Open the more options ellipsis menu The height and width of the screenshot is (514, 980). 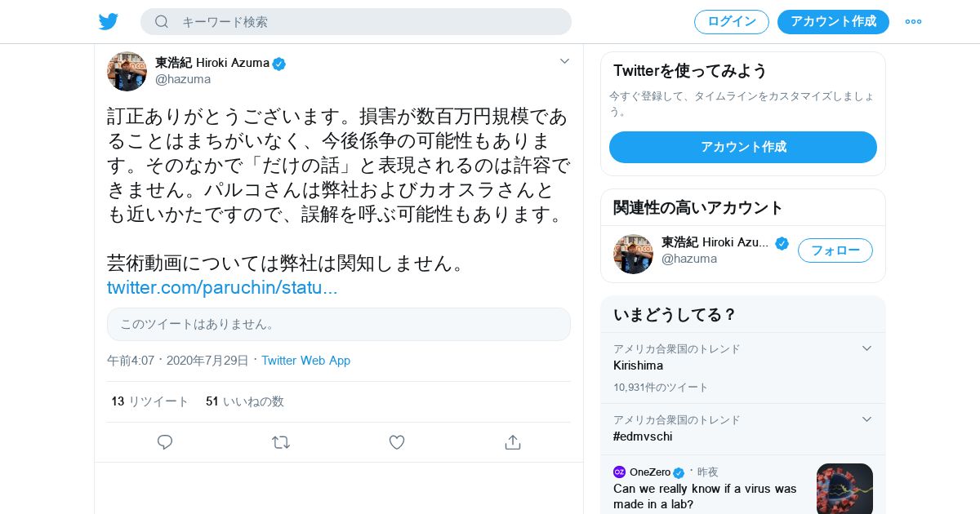click(913, 22)
